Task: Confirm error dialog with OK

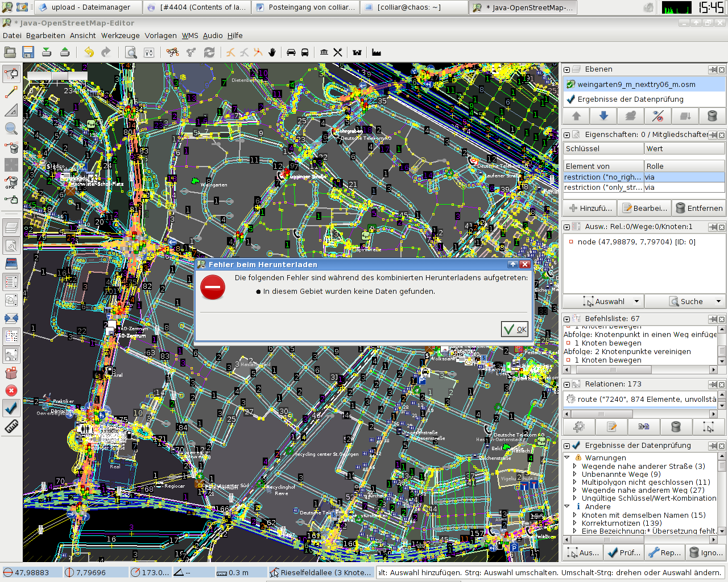Action: pos(515,329)
